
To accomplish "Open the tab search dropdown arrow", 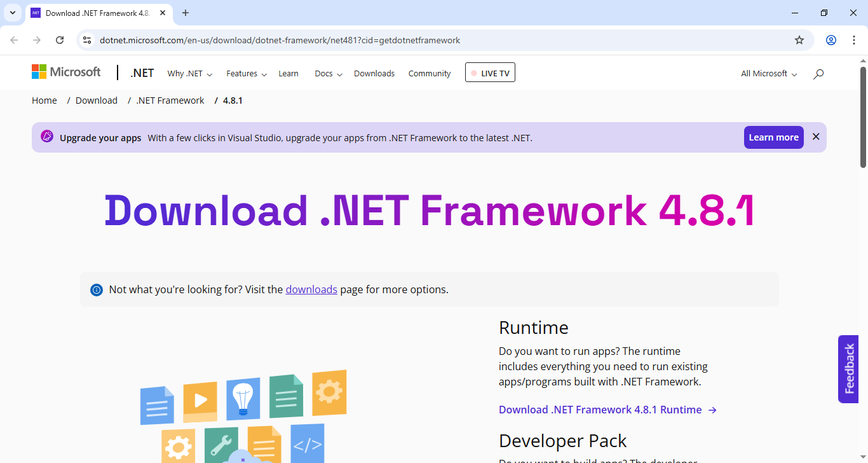I will 12,13.
